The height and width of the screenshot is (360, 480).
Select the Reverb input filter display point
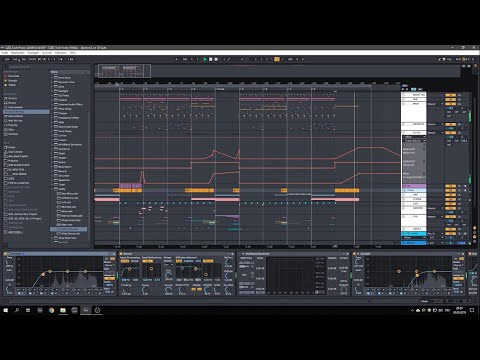[x=129, y=269]
